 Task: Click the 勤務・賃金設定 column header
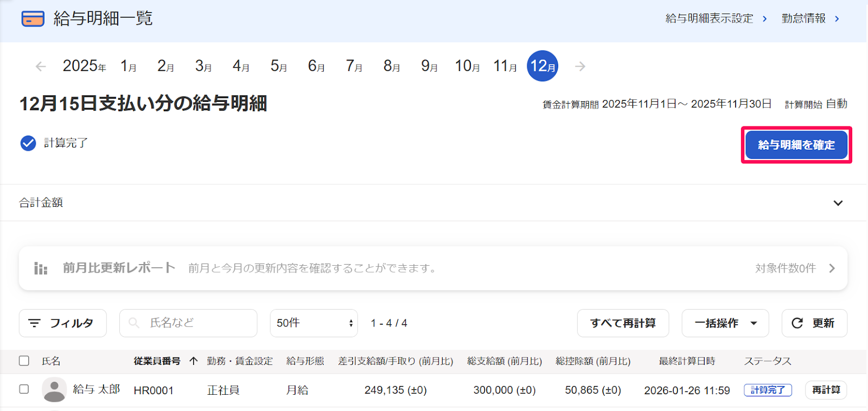tap(240, 361)
